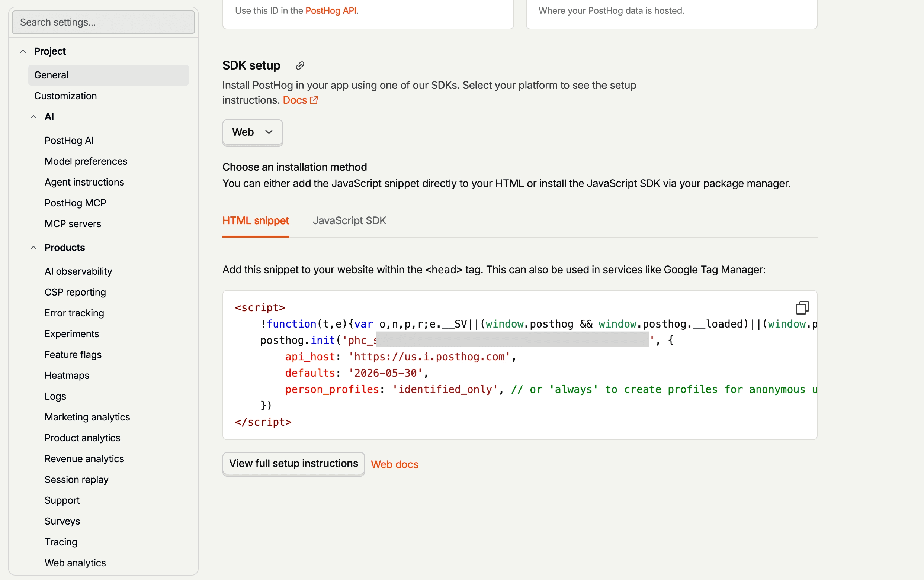Image resolution: width=924 pixels, height=580 pixels.
Task: Open the Docs external link
Action: point(301,100)
